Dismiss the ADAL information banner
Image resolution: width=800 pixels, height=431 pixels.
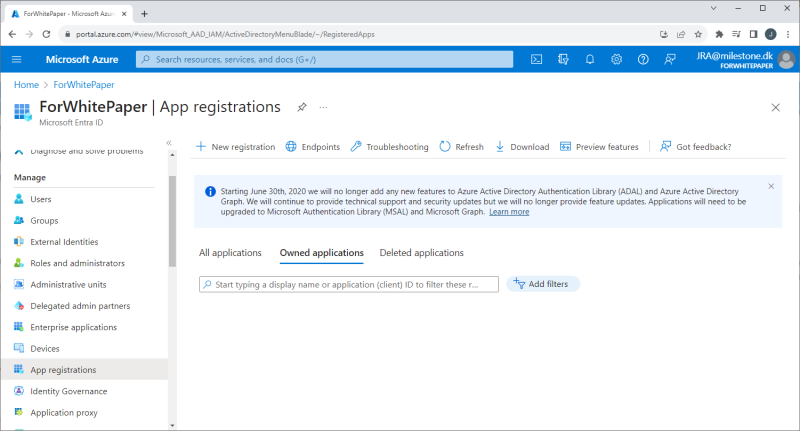(771, 186)
